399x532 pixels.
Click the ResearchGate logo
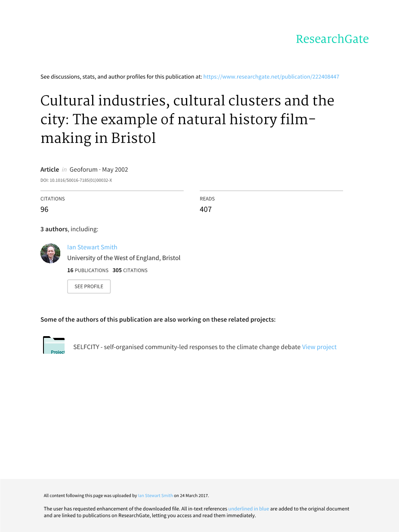tap(332, 39)
